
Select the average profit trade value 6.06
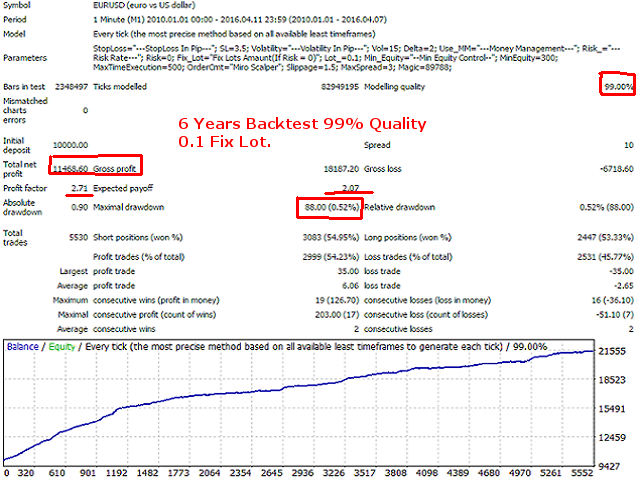point(350,286)
